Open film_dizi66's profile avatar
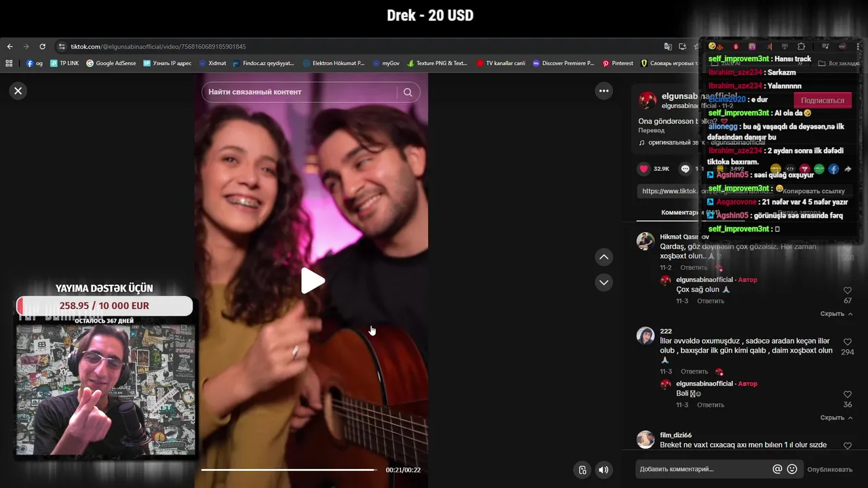The height and width of the screenshot is (488, 868). 646,439
